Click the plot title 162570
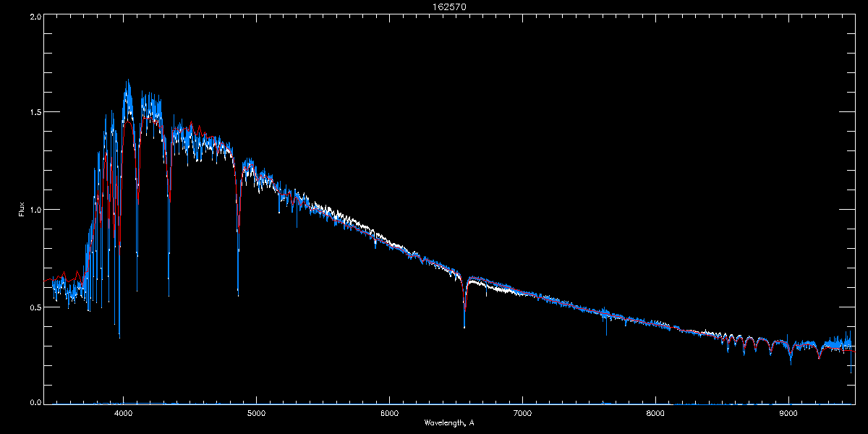 coord(449,7)
